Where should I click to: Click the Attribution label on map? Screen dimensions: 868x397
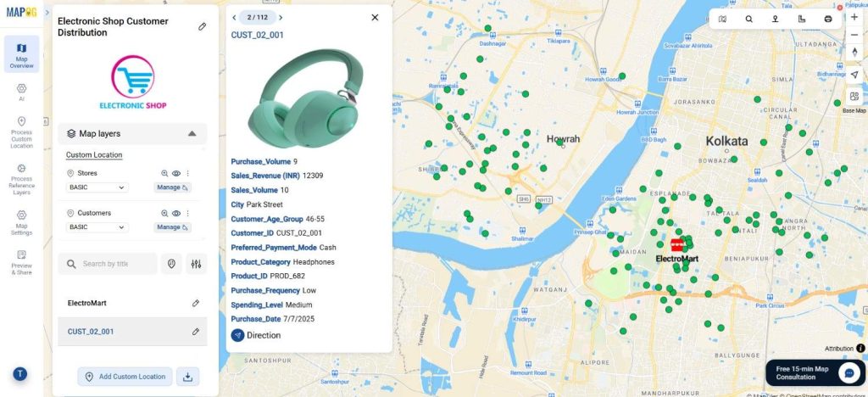839,349
